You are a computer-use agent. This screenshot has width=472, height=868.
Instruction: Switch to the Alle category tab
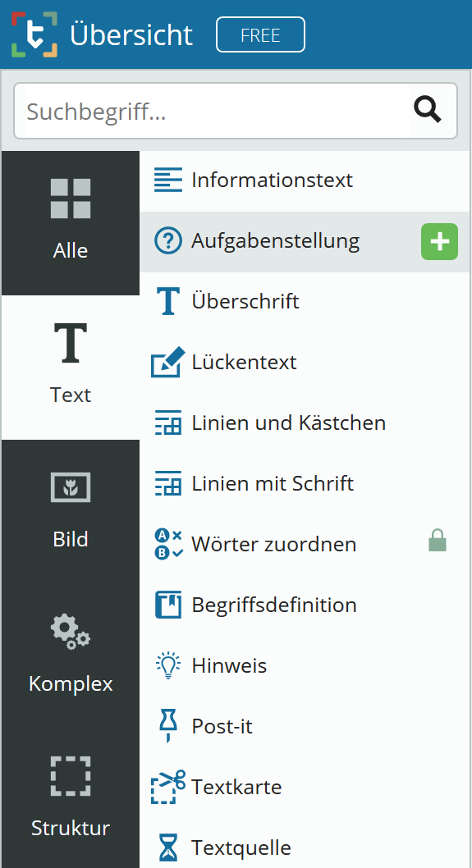[71, 223]
